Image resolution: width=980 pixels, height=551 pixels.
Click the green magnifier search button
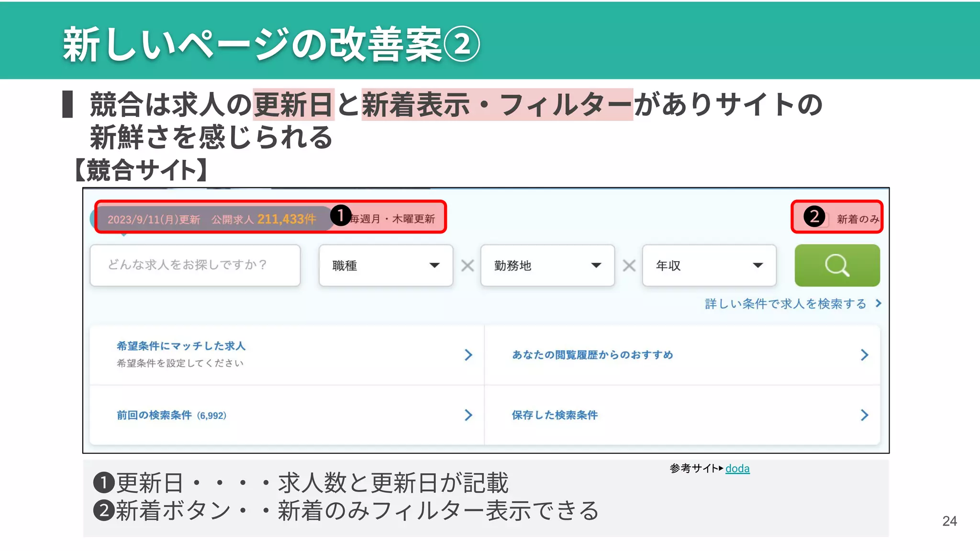(x=837, y=265)
